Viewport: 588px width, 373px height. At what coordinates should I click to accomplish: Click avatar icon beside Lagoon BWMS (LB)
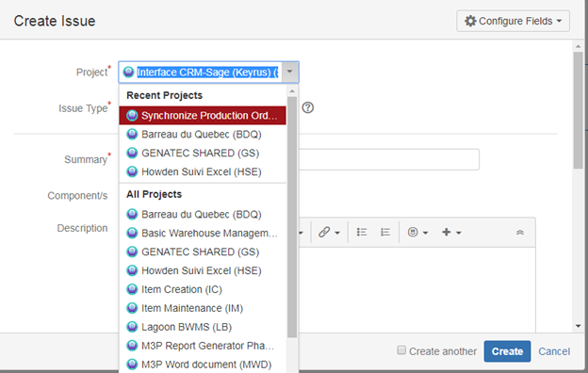pyautogui.click(x=132, y=327)
